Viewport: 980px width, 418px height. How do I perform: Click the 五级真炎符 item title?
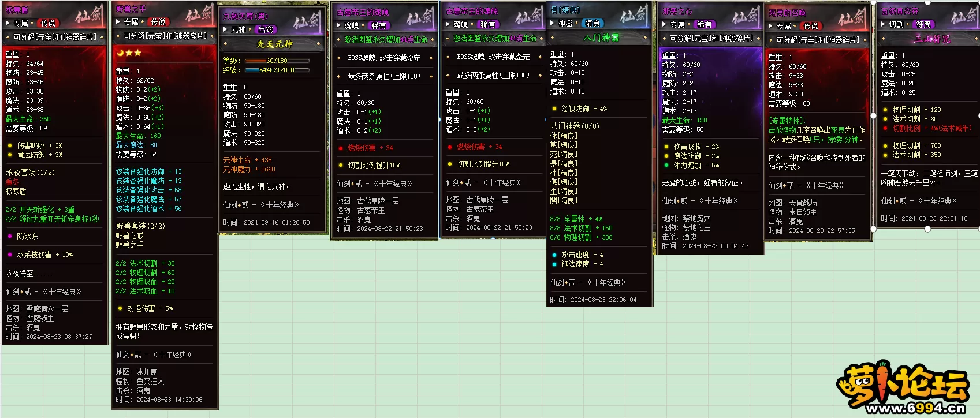[899, 11]
